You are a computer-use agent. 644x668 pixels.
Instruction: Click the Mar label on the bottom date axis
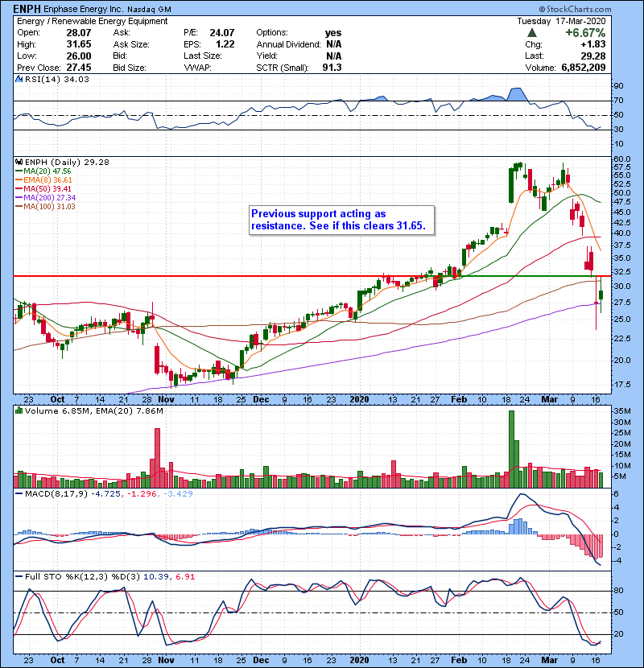coord(549,660)
